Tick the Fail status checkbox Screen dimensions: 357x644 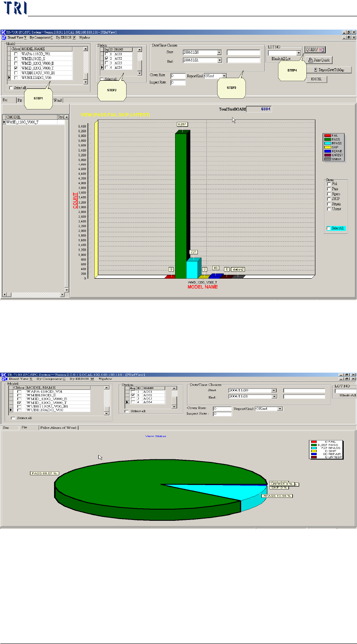click(x=329, y=184)
